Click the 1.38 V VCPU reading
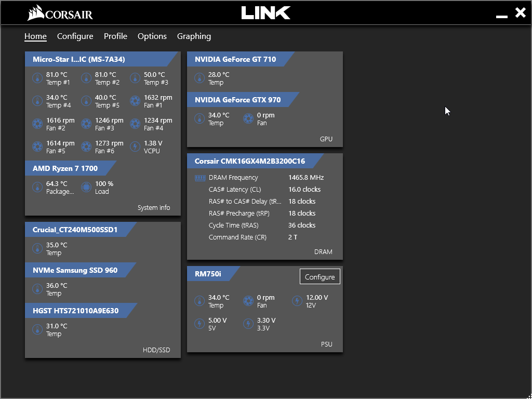 [x=153, y=143]
